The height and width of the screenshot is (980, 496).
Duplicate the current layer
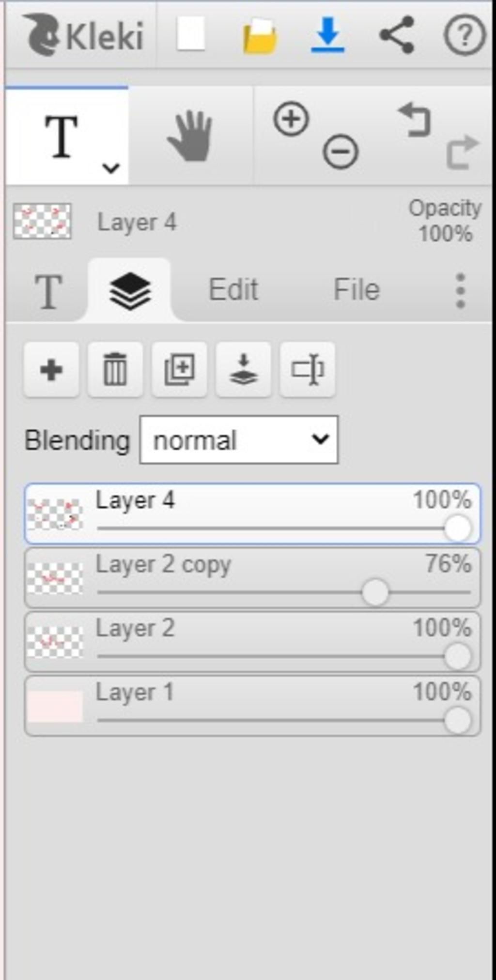179,370
